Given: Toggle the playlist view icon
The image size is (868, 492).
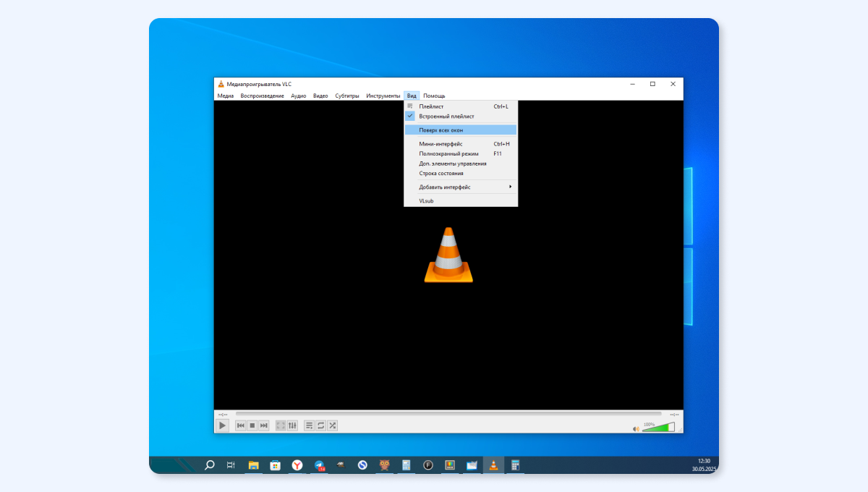Looking at the screenshot, I should tap(309, 425).
